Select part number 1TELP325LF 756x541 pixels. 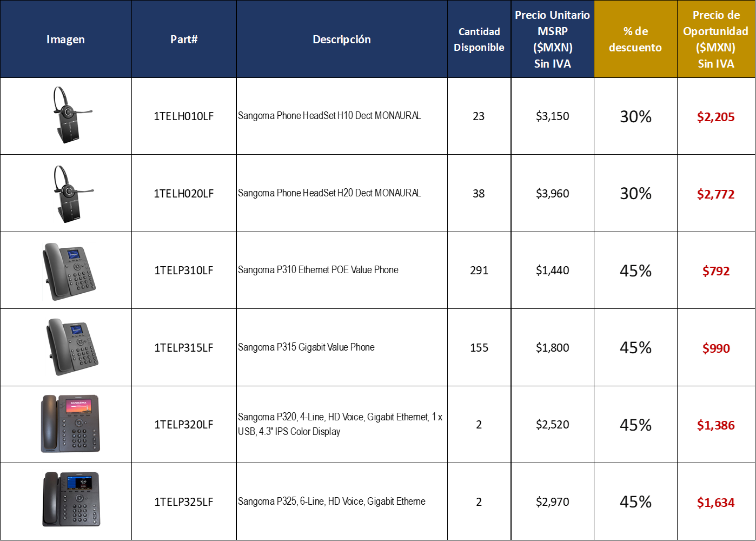pyautogui.click(x=184, y=502)
